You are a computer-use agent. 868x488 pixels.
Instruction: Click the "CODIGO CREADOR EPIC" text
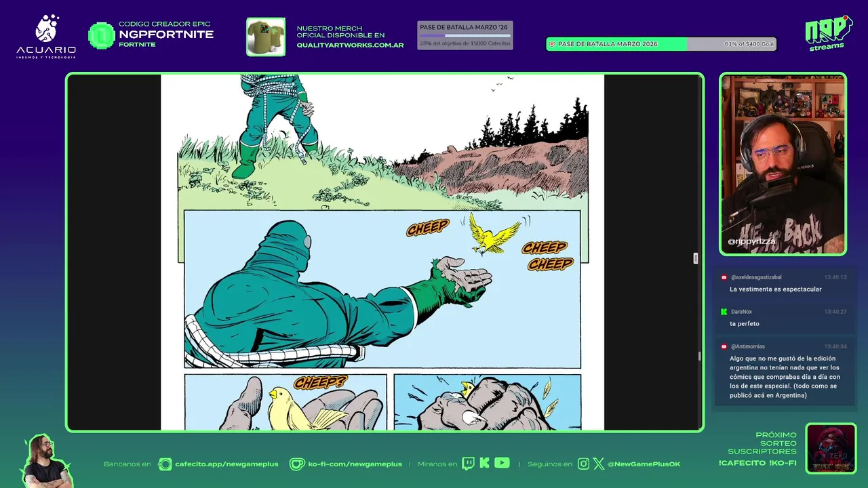164,24
